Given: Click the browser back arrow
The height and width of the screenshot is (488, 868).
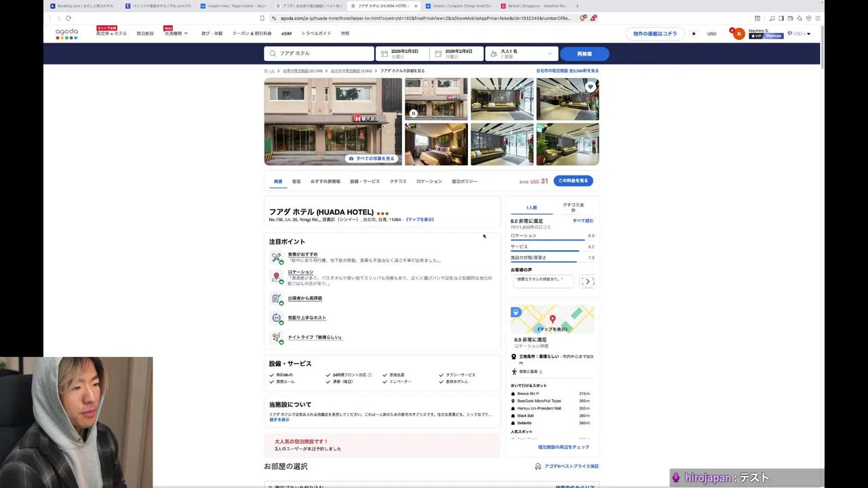Looking at the screenshot, I should pyautogui.click(x=50, y=18).
